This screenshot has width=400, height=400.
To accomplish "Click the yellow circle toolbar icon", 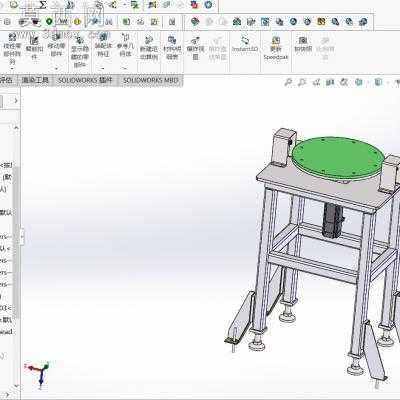I will click(x=77, y=22).
